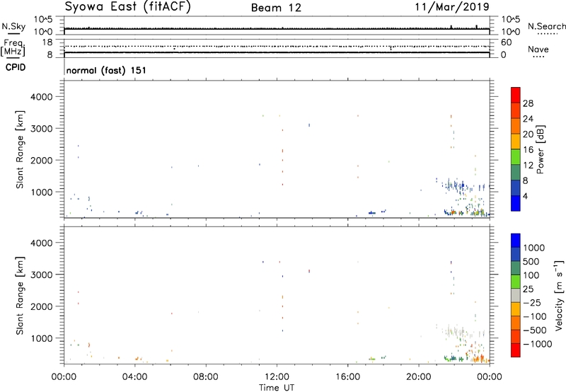Click the date '11/Mar/2019'
This screenshot has height=392, width=566.
[x=452, y=7]
